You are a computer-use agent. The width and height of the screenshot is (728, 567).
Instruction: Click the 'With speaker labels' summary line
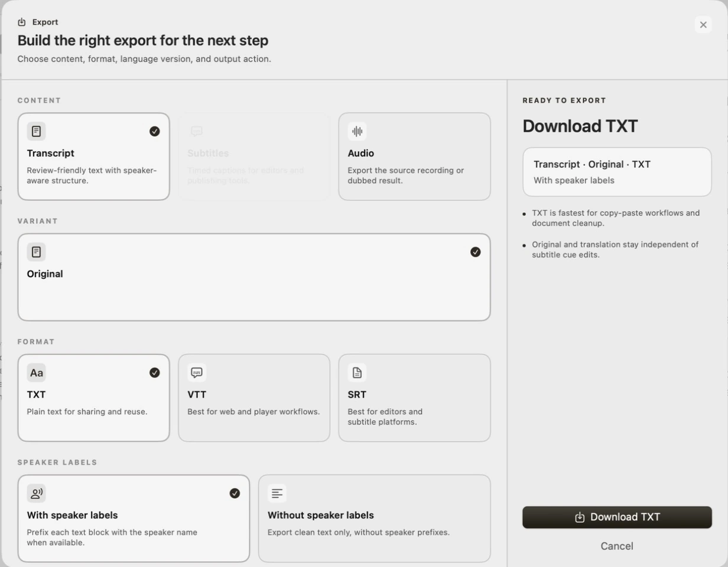pyautogui.click(x=574, y=181)
